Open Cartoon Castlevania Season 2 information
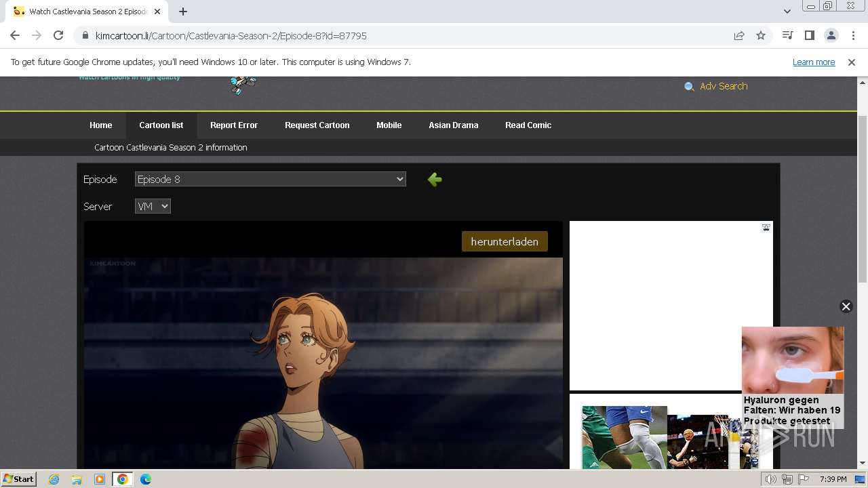The width and height of the screenshot is (868, 488). pyautogui.click(x=171, y=147)
